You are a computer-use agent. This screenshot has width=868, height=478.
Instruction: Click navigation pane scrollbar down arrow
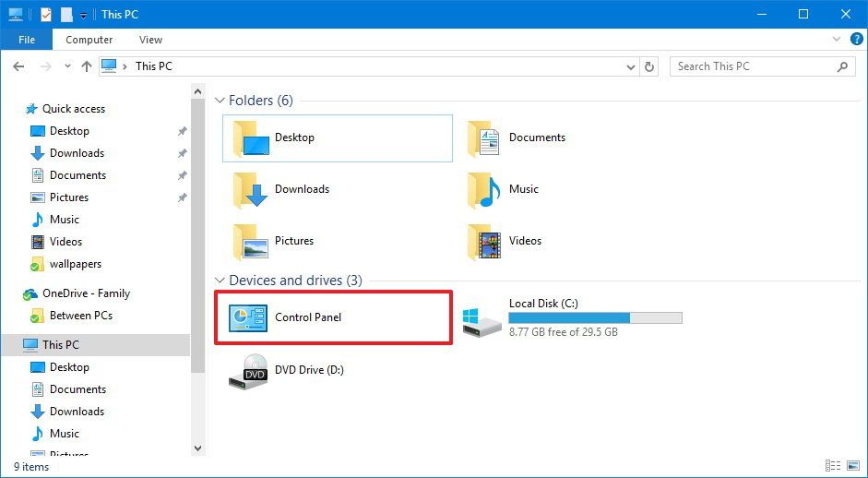197,448
